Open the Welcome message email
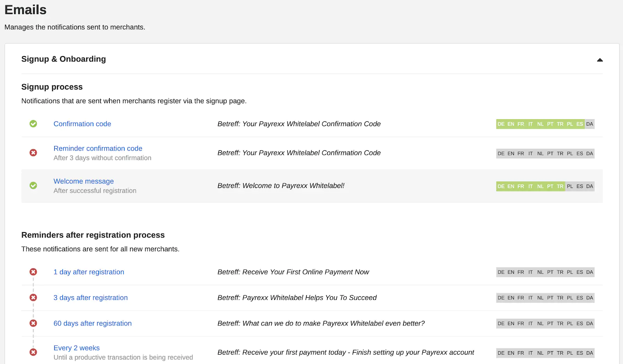This screenshot has width=623, height=364. [83, 181]
